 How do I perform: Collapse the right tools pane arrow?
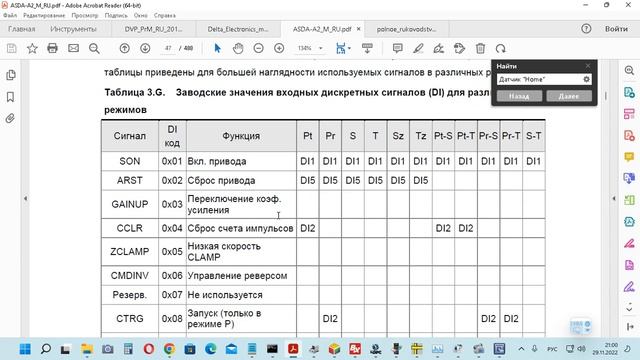[614, 199]
